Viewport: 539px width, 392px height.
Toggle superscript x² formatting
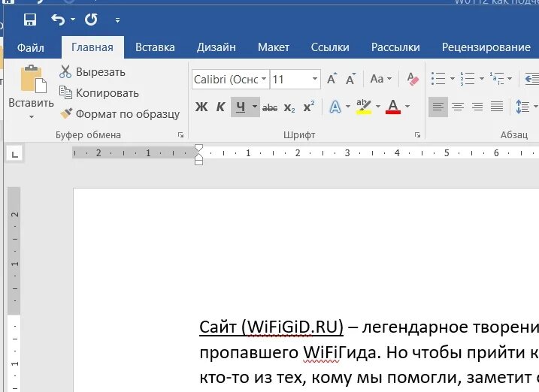pos(309,107)
